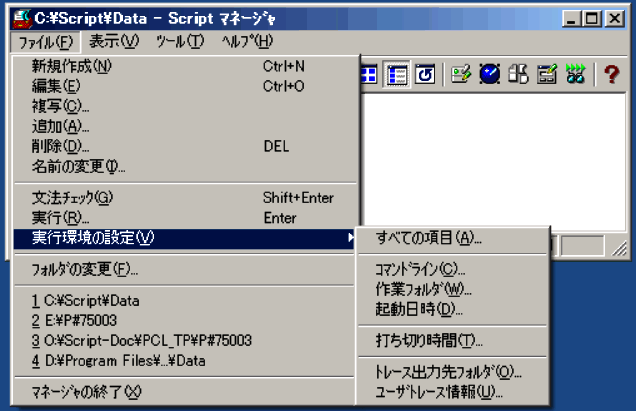Select 作業フォルダ(W)... in the submenu
The width and height of the screenshot is (636, 411).
(453, 289)
